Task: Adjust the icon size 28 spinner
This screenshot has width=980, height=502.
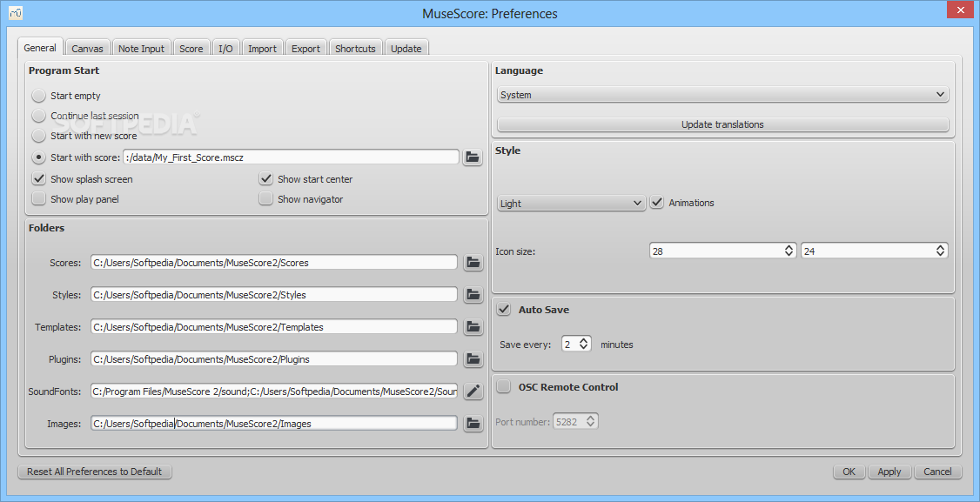Action: tap(723, 251)
